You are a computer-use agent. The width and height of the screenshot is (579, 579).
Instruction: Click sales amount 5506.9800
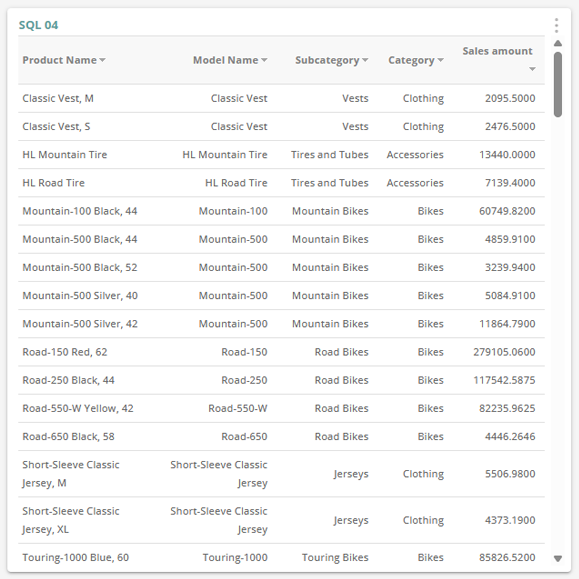[510, 474]
